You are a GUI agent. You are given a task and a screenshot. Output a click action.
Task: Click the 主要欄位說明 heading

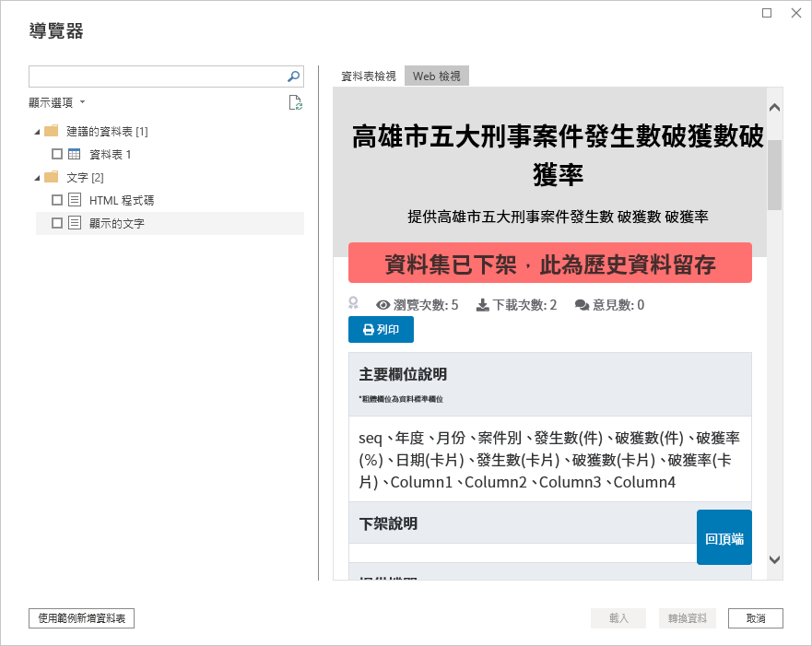point(403,374)
